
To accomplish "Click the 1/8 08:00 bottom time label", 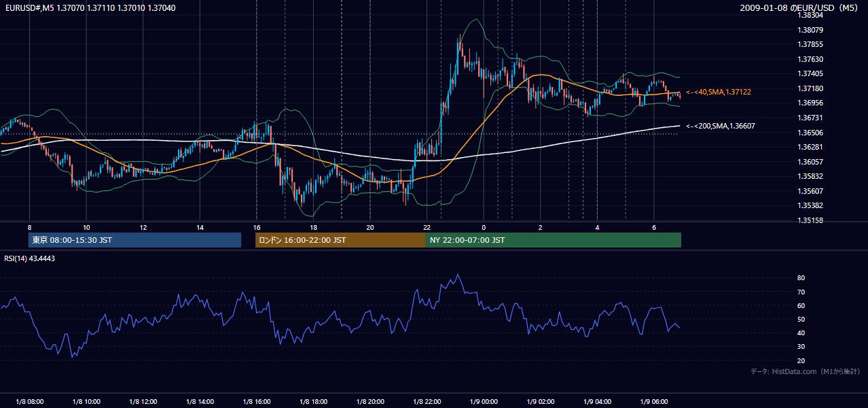I will point(29,402).
